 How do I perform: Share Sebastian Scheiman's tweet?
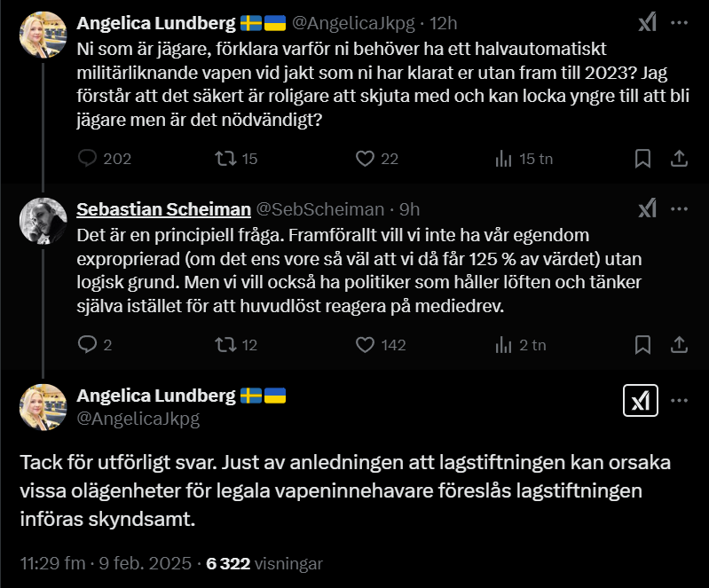pos(679,345)
